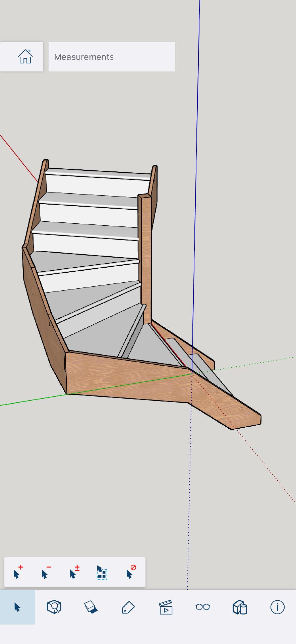This screenshot has width=296, height=644.
Task: Tap the tall wooden newel post
Action: click(145, 255)
